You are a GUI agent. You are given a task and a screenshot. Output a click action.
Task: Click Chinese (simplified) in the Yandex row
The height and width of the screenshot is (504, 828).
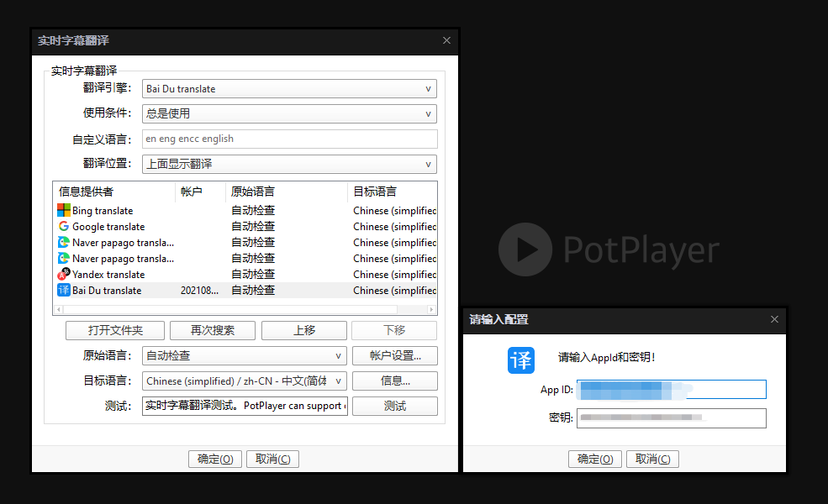pyautogui.click(x=394, y=275)
